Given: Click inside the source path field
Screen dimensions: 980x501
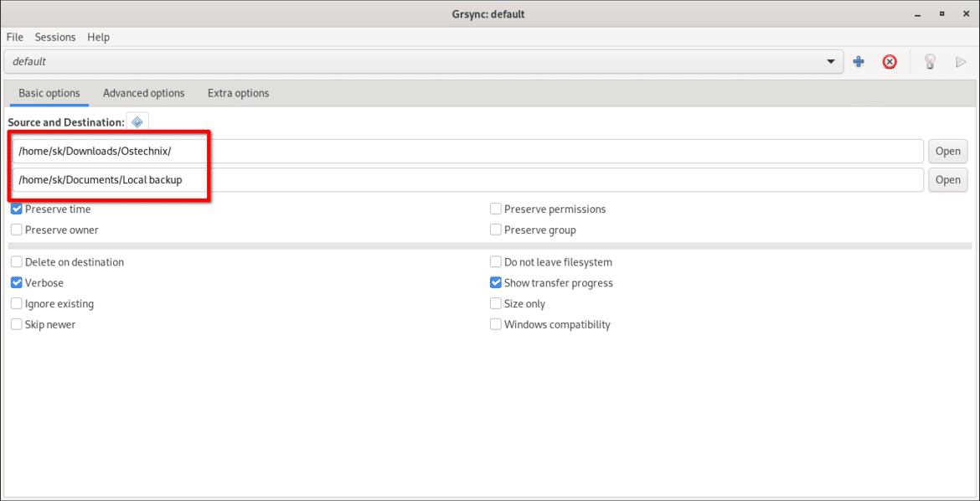Looking at the screenshot, I should click(335, 151).
